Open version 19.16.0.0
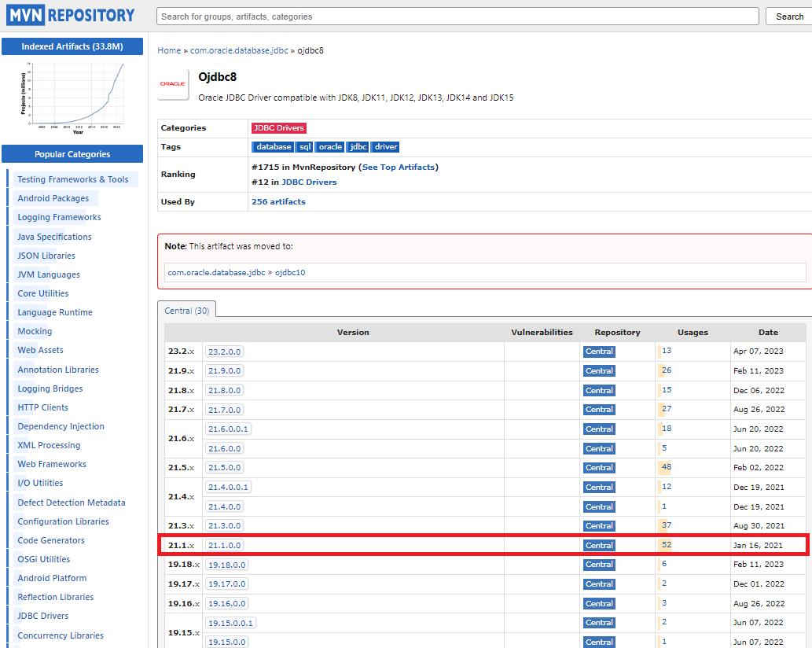The image size is (812, 648). click(227, 603)
